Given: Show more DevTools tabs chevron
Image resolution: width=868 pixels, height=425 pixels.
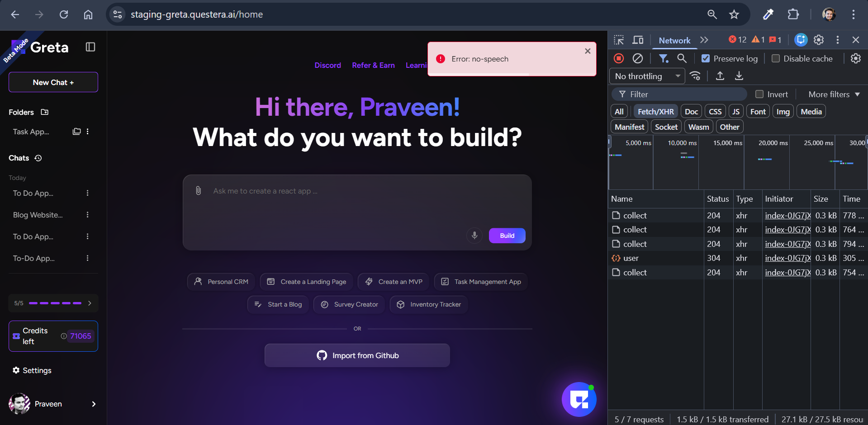Looking at the screenshot, I should (x=704, y=40).
